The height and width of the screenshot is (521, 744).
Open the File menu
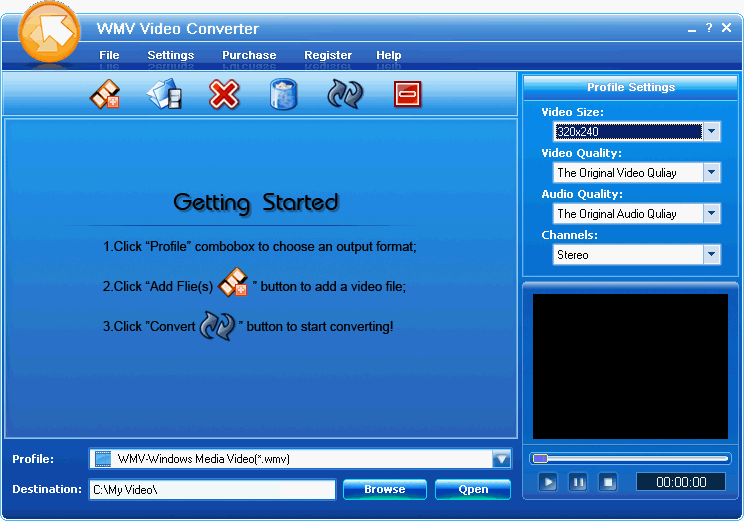109,55
